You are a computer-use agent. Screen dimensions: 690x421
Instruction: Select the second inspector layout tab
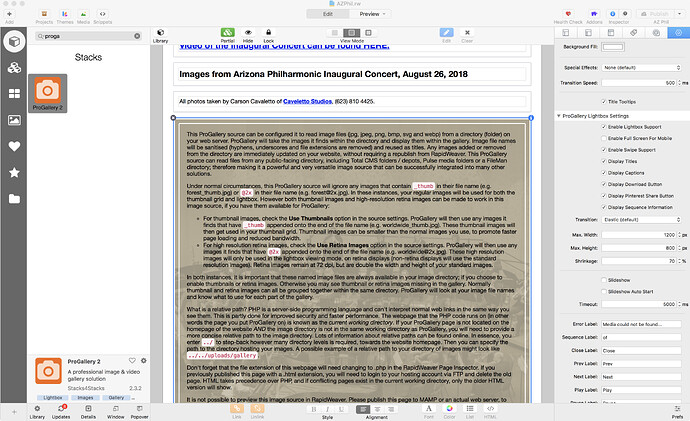click(588, 33)
